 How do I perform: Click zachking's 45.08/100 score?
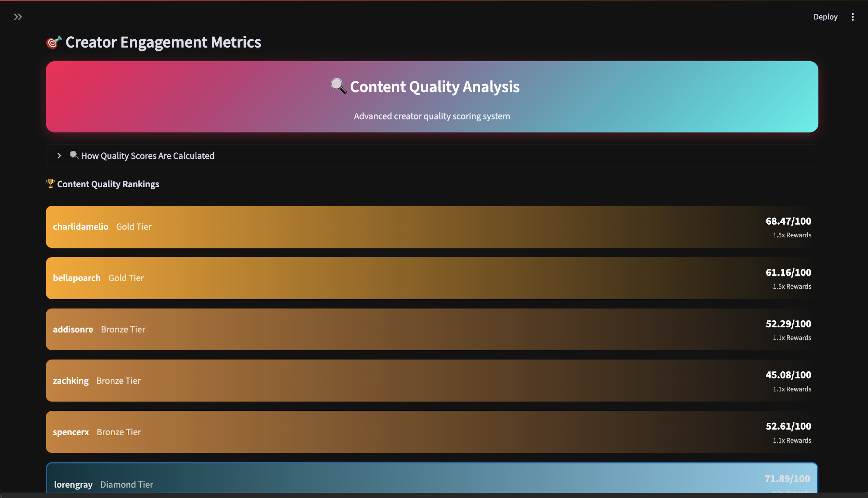788,375
